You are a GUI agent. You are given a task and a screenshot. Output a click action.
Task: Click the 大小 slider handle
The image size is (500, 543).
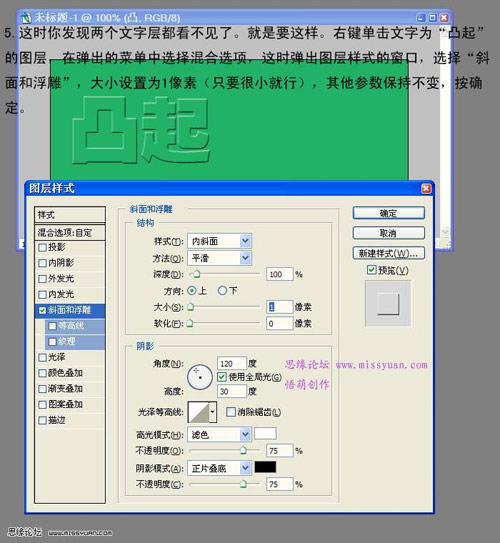pyautogui.click(x=190, y=307)
